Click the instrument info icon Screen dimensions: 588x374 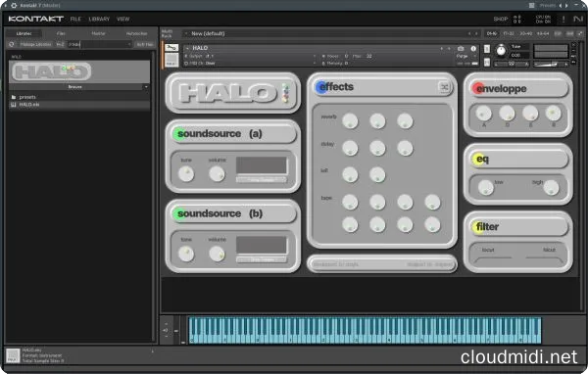[473, 48]
